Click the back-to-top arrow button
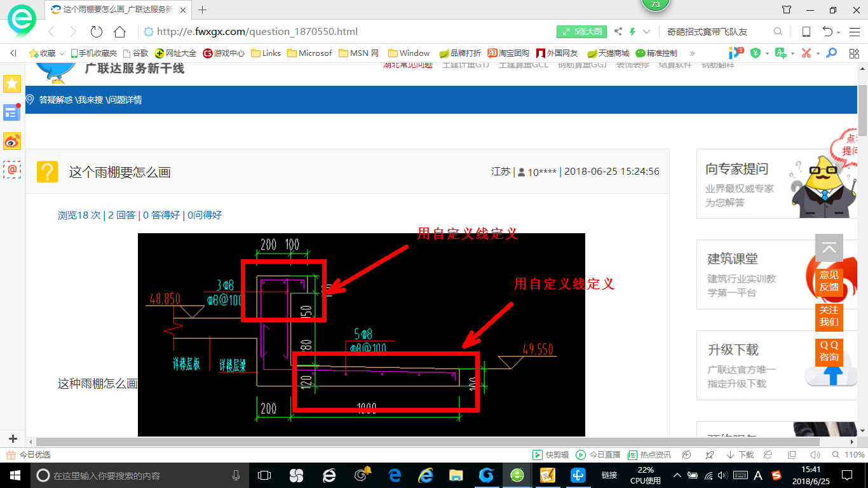Image resolution: width=868 pixels, height=488 pixels. pyautogui.click(x=829, y=248)
